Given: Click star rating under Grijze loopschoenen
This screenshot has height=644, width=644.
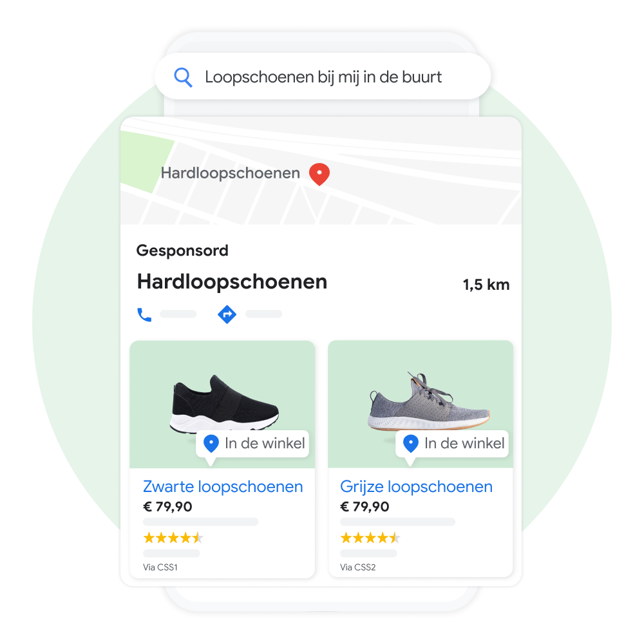Looking at the screenshot, I should (370, 538).
